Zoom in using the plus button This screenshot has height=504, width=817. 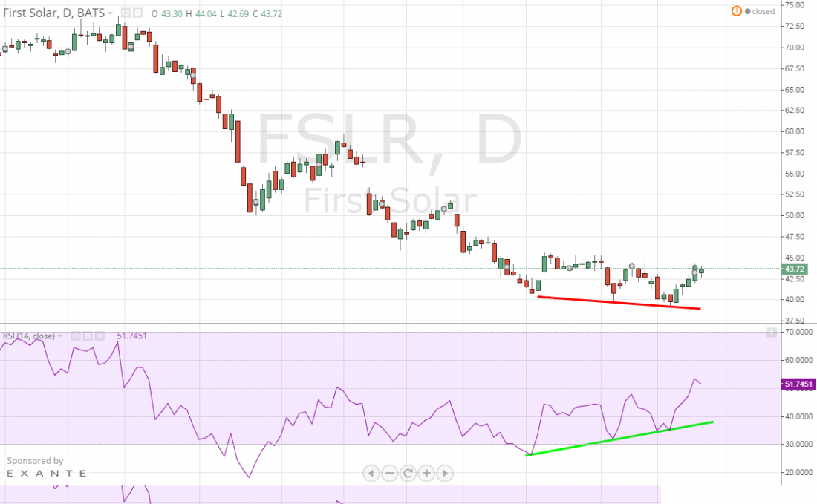coord(426,473)
